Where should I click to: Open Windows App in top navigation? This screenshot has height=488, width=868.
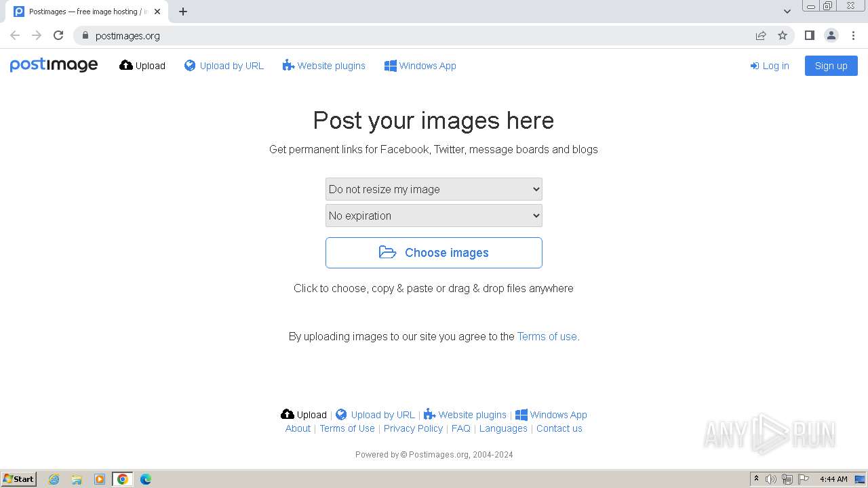[x=420, y=66]
